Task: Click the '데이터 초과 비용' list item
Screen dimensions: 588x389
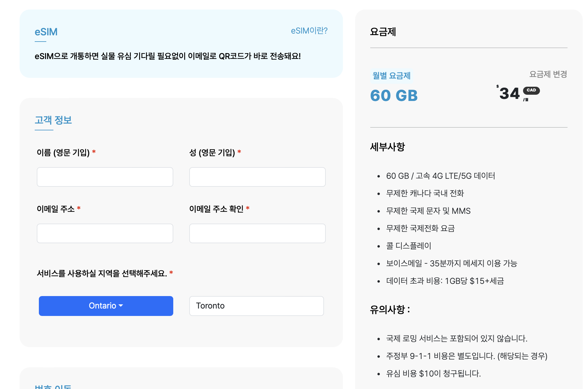Action: 445,281
